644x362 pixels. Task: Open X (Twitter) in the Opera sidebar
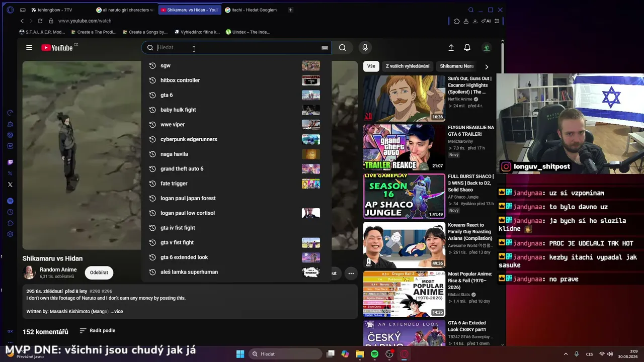pyautogui.click(x=10, y=185)
